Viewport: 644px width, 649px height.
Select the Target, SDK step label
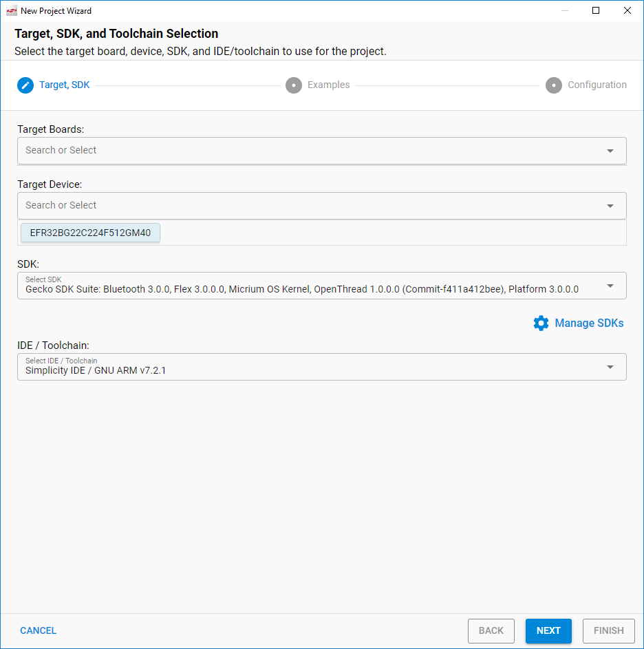click(x=65, y=85)
